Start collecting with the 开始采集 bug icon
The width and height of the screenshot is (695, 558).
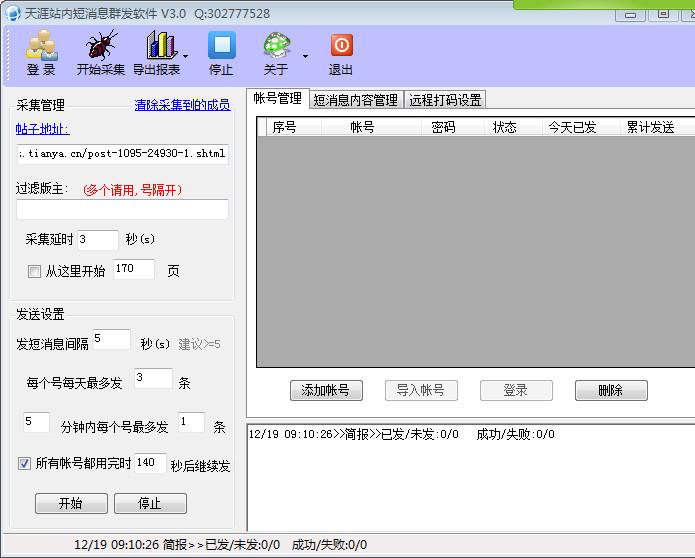pyautogui.click(x=100, y=47)
